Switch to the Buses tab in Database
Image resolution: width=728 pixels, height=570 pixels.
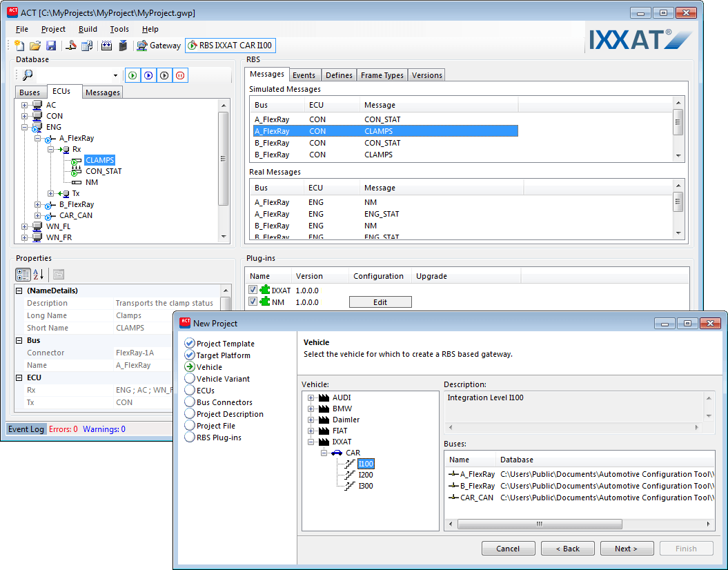coord(30,92)
